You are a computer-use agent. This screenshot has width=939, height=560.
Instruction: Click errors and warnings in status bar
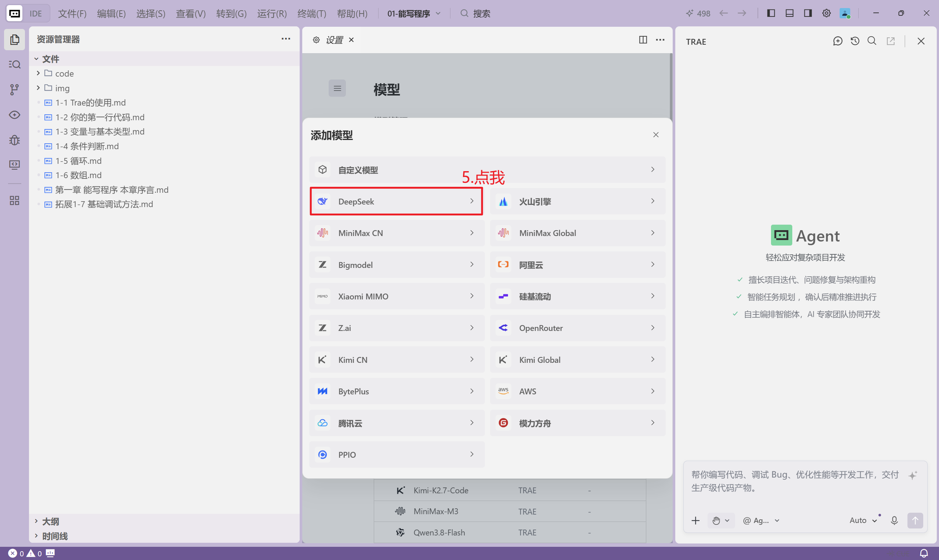click(x=25, y=553)
